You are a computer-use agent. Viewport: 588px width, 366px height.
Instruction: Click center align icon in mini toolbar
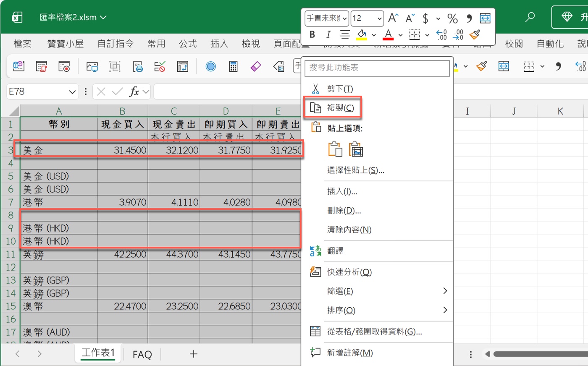click(345, 34)
